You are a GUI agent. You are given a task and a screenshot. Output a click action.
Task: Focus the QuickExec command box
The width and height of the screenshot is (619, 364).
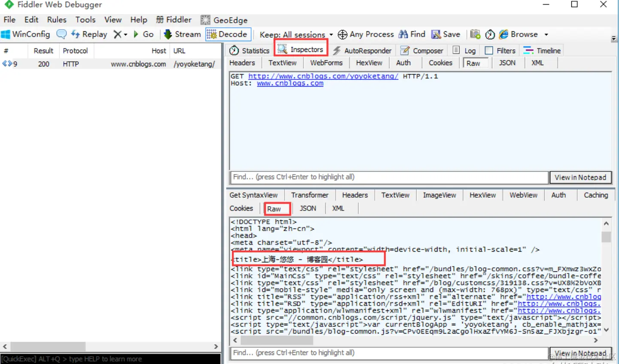tap(111, 359)
